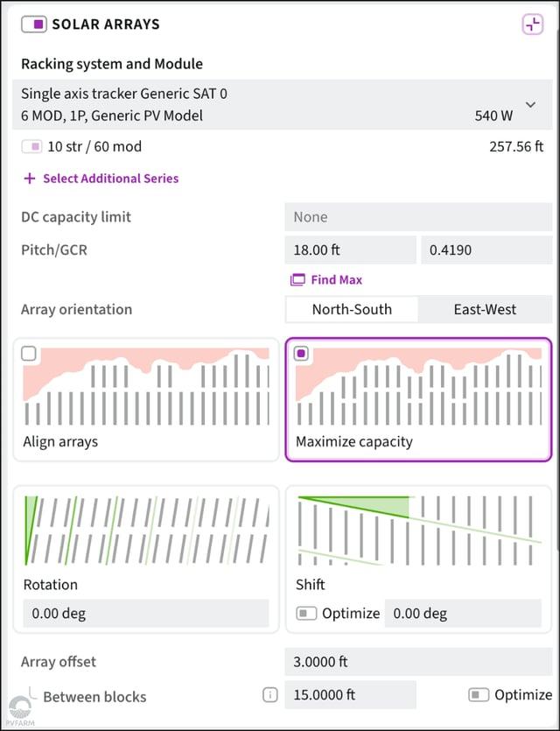Select the Rotation diagram thumbnail
The height and width of the screenshot is (731, 560).
tap(146, 531)
